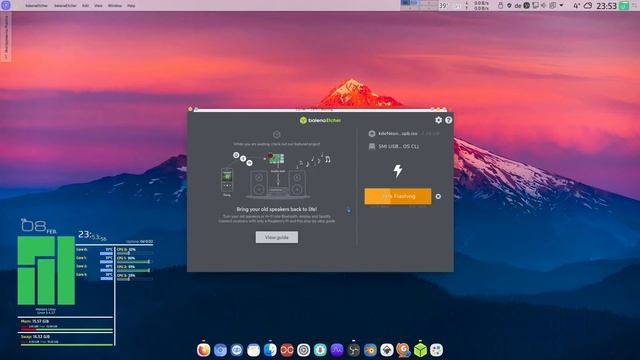Viewport: 640px width, 360px height.
Task: Expand hidden system tray icons arrow
Action: tap(562, 5)
